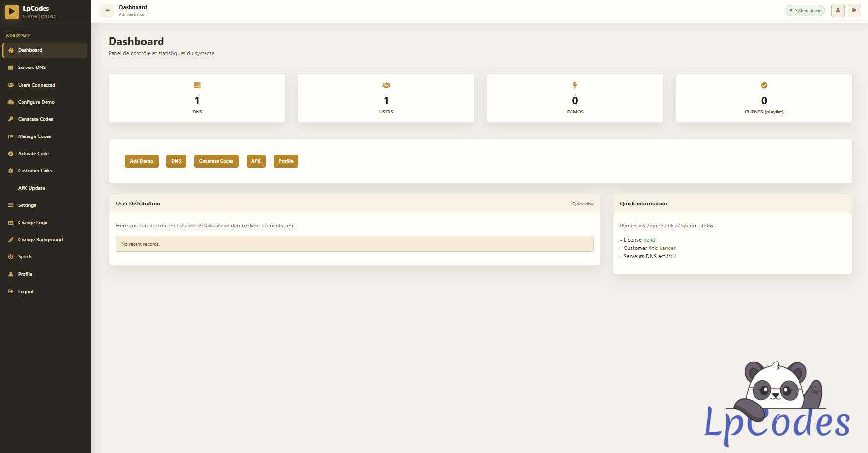Open the Lancer customer link
Viewport: 868px width, 453px height.
[667, 249]
